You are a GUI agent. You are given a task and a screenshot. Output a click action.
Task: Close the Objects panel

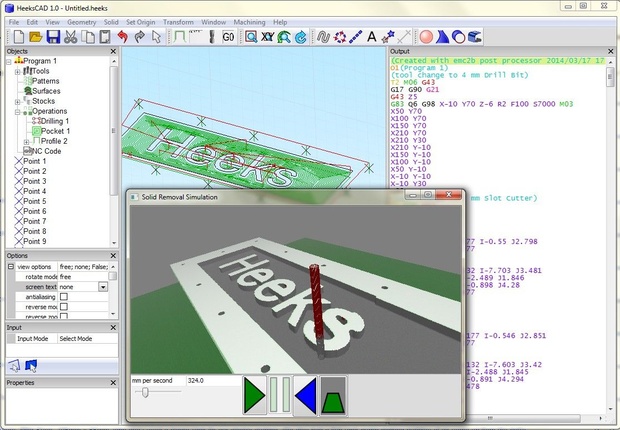[113, 51]
